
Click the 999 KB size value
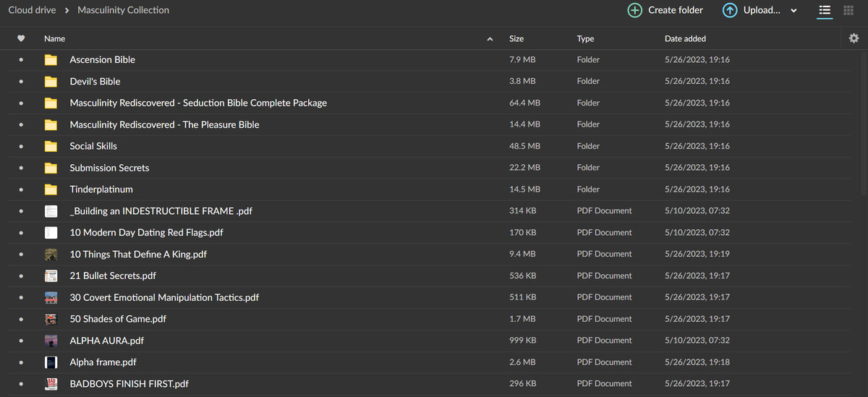522,341
